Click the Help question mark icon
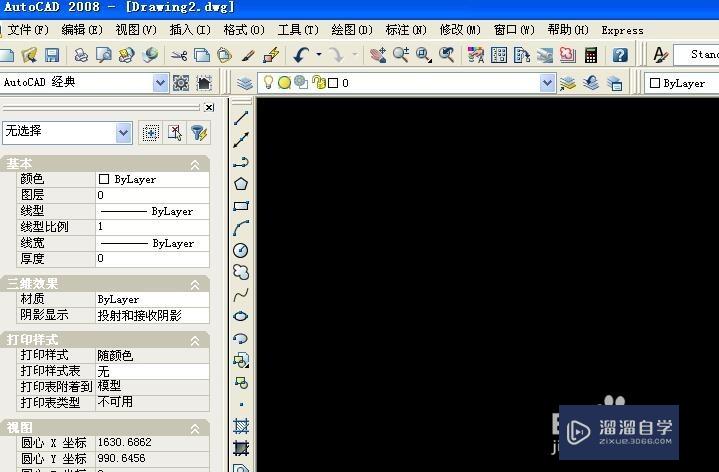 [x=620, y=55]
